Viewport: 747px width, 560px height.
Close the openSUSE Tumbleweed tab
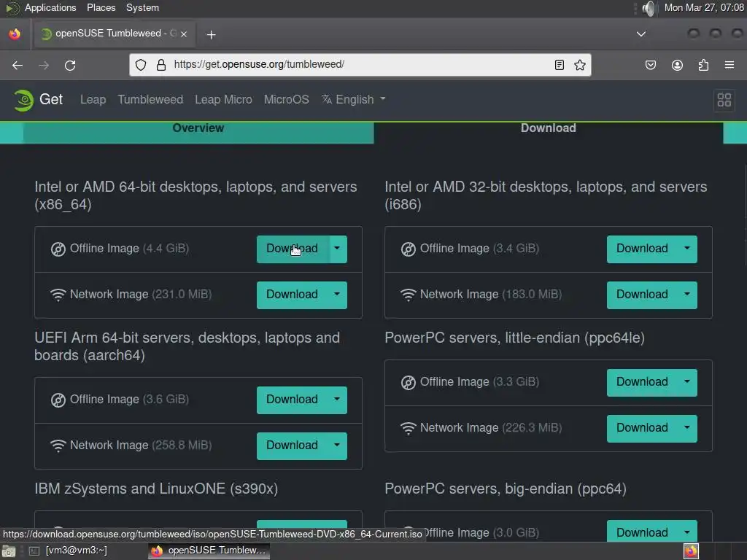tap(184, 34)
